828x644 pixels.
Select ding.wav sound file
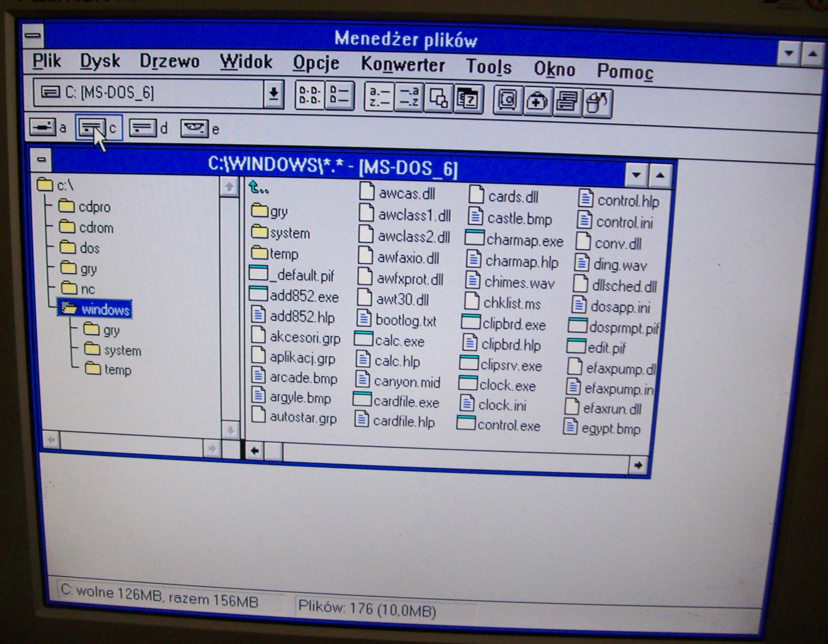coord(611,264)
